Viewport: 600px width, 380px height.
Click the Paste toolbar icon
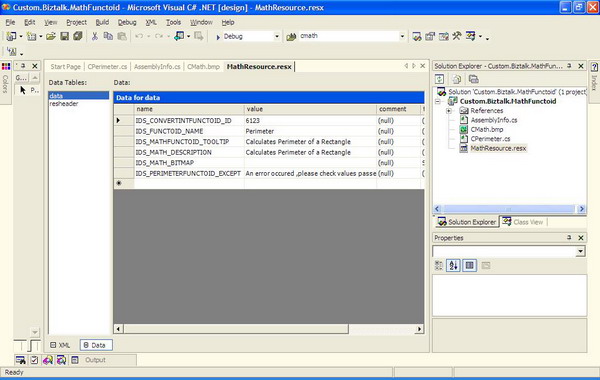pos(122,36)
